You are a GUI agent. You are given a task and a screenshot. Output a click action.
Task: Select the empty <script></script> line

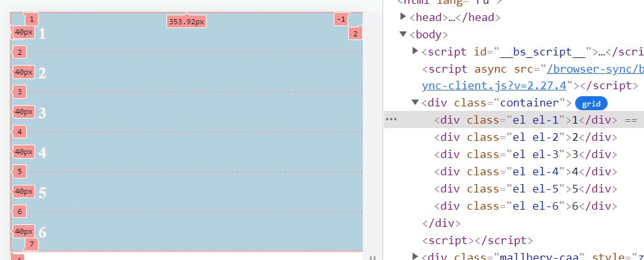(x=477, y=240)
